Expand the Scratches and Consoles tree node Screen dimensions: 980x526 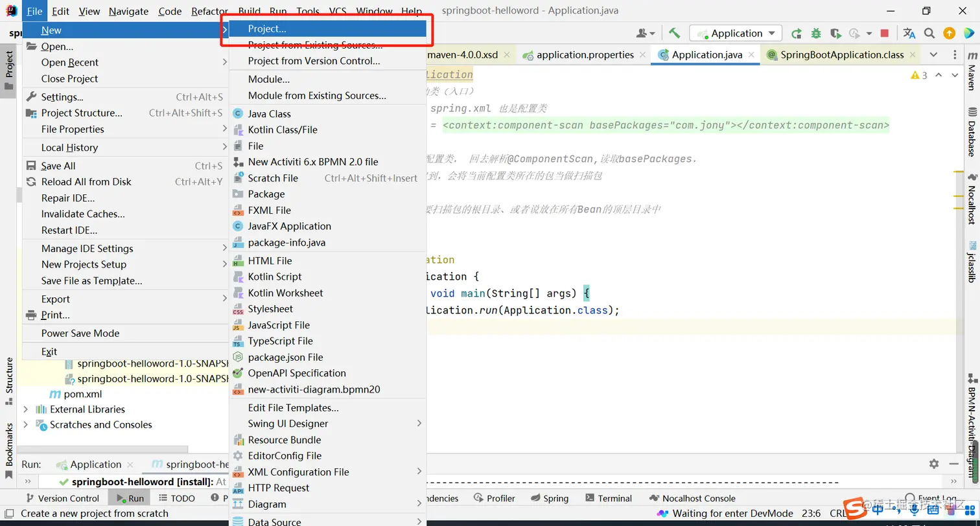[x=25, y=425]
